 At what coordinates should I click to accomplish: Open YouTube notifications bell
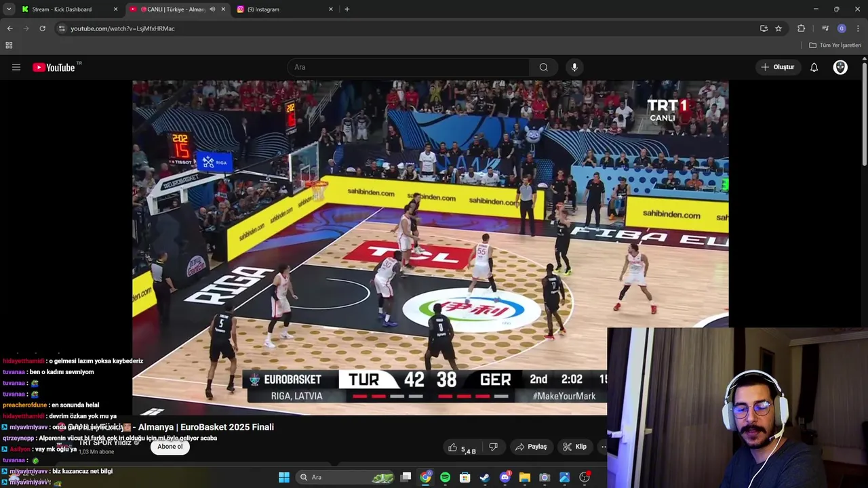814,67
